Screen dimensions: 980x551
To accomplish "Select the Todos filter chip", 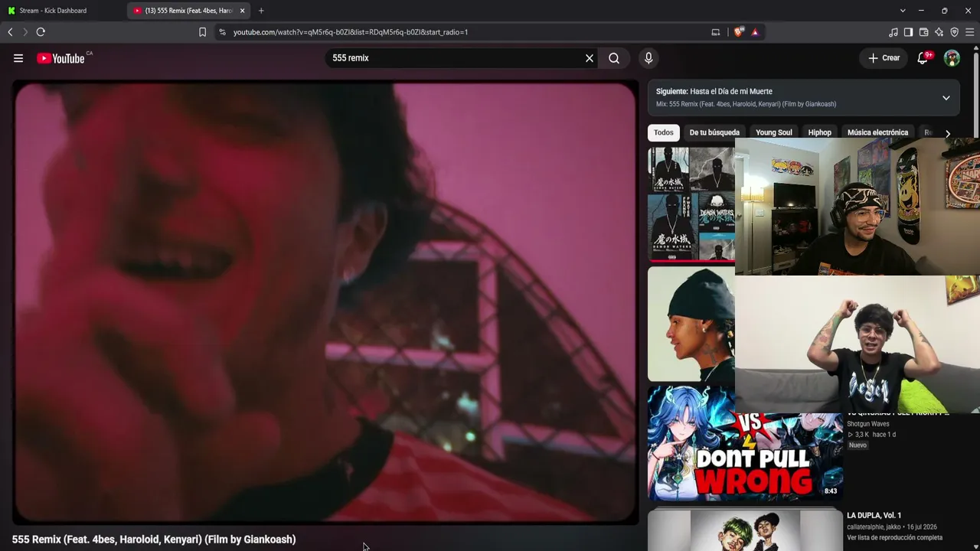I will coord(664,132).
